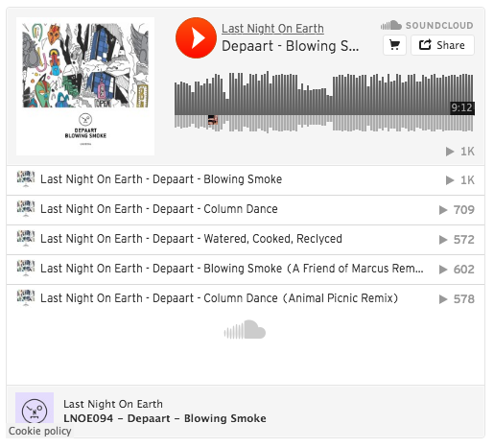The height and width of the screenshot is (448, 494).
Task: Click the shopping cart buy icon
Action: [x=394, y=45]
